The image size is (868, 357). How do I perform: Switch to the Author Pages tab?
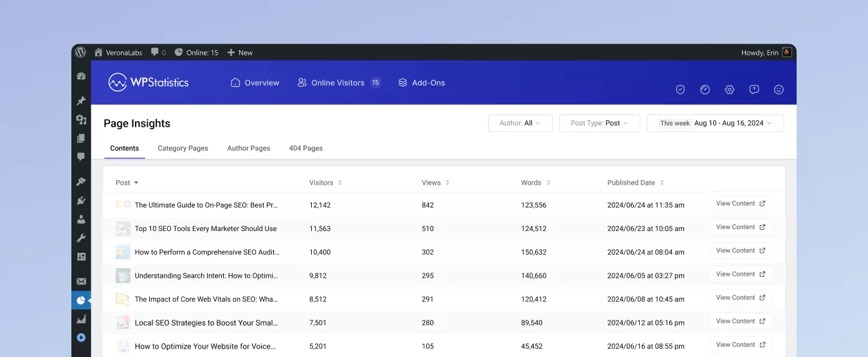pyautogui.click(x=248, y=148)
